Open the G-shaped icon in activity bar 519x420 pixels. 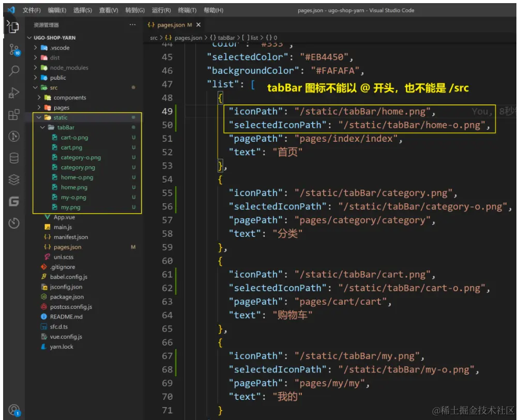coord(14,201)
